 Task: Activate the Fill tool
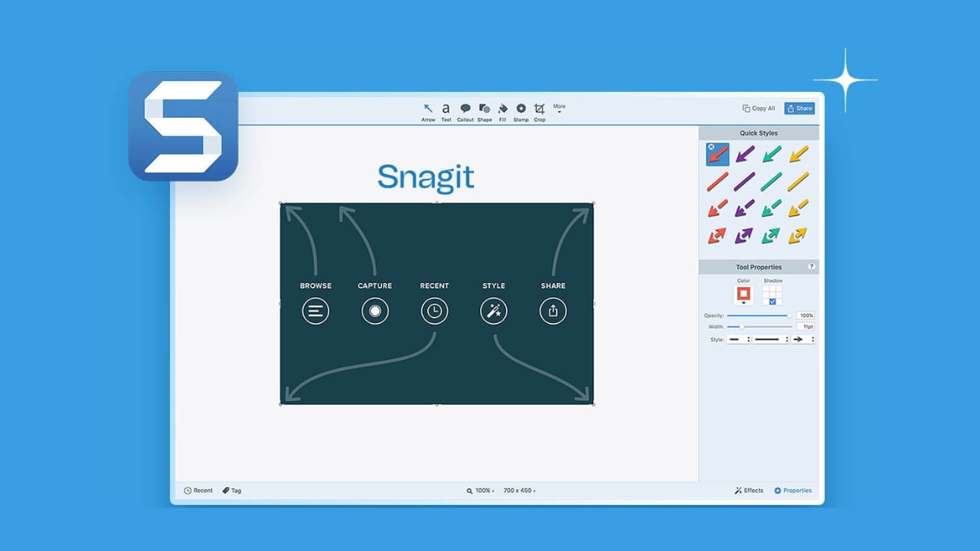(x=502, y=112)
